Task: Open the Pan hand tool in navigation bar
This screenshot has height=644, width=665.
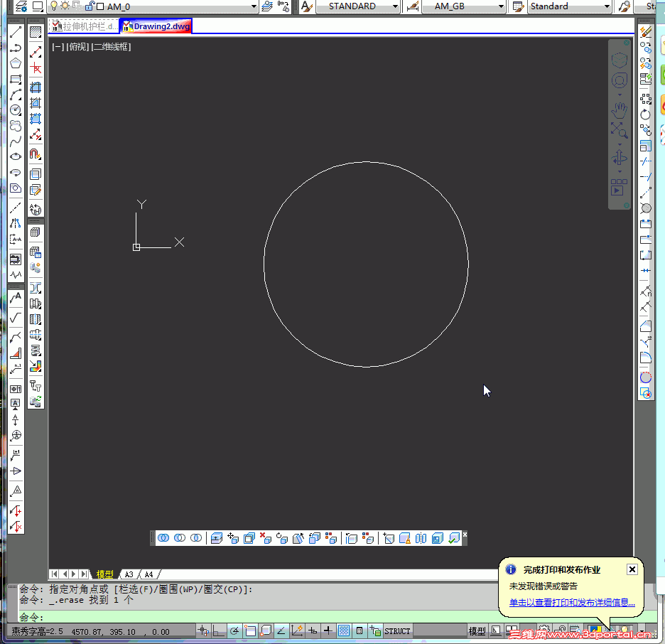Action: [x=620, y=111]
